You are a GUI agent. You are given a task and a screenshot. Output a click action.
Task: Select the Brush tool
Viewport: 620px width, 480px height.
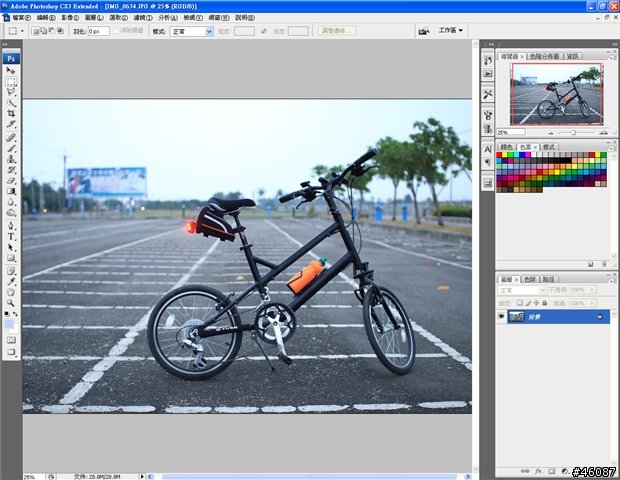pos(11,148)
